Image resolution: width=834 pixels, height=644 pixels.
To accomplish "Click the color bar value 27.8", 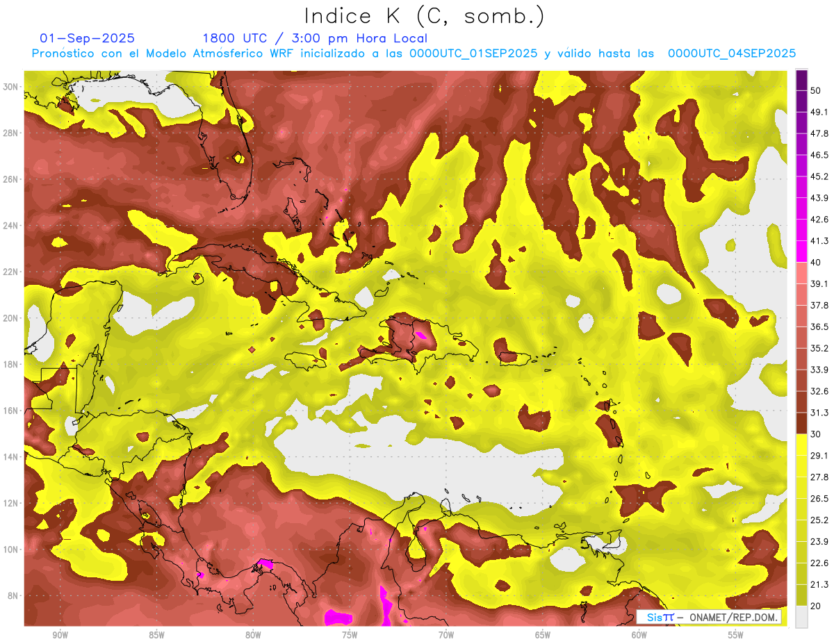I will coord(819,477).
